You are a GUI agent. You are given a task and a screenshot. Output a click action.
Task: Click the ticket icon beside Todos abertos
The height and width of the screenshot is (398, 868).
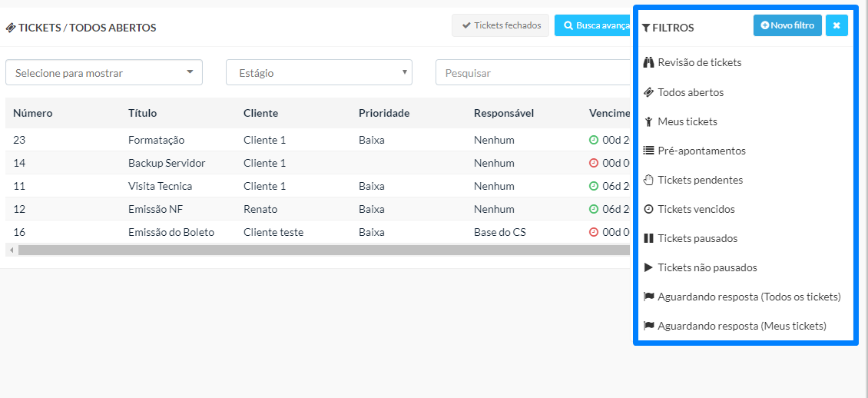649,92
